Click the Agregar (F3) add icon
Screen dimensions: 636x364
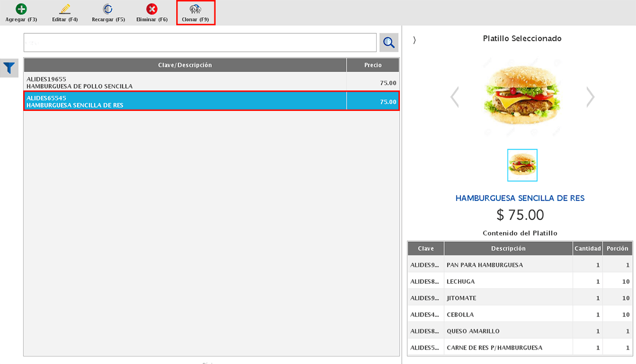click(21, 10)
